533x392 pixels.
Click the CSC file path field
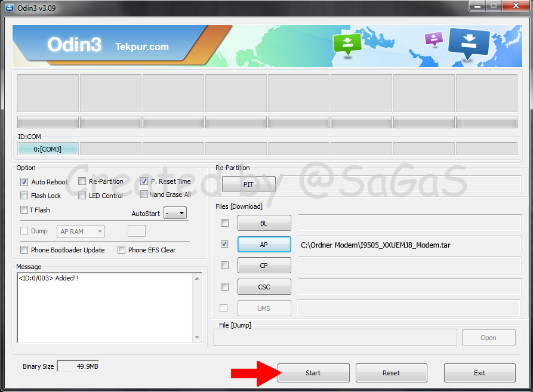coord(409,287)
